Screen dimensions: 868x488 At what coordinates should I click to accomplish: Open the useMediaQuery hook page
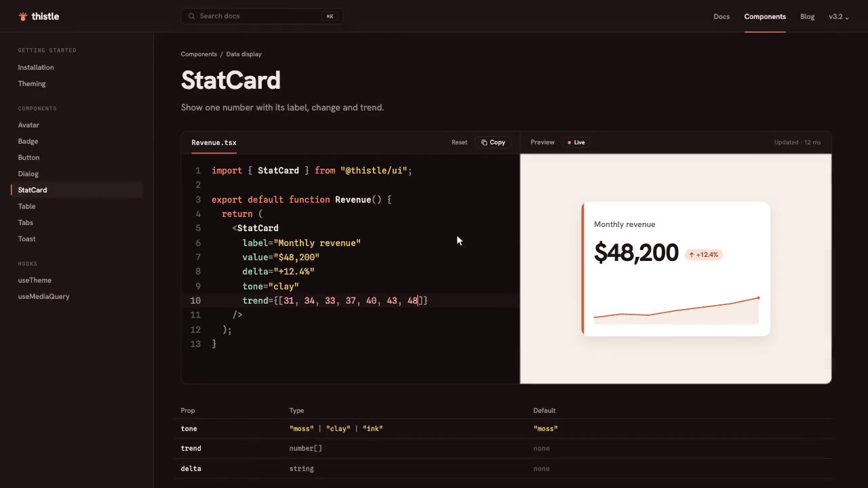[x=43, y=297]
